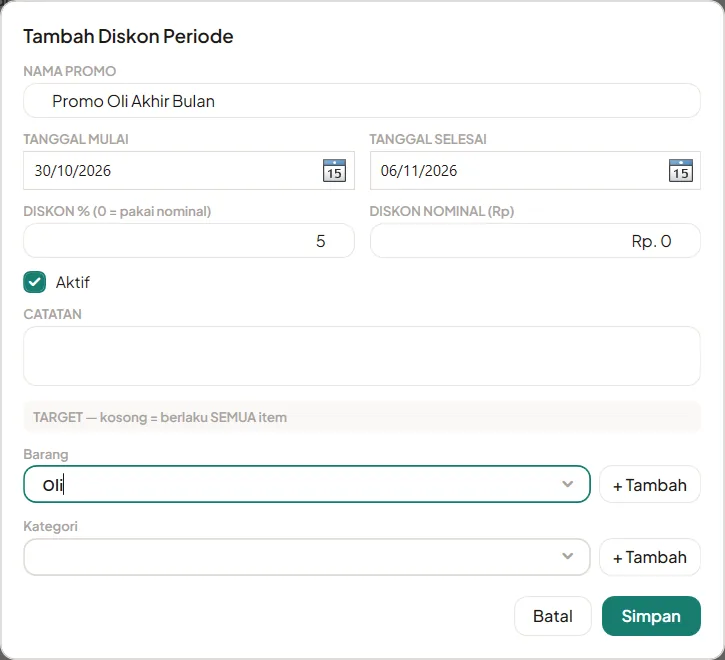Click the Tambah Diskon Periode title
This screenshot has height=660, width=725.
tap(128, 36)
